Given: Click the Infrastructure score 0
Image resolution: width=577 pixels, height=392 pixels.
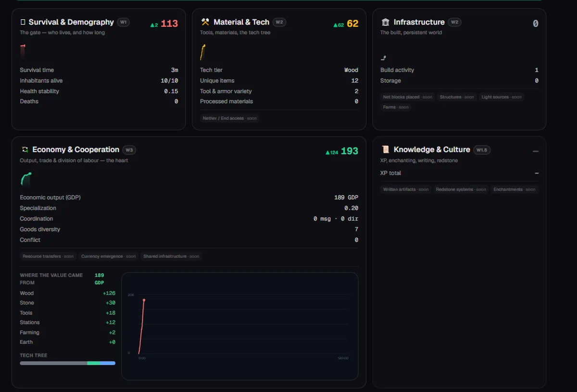Looking at the screenshot, I should click(x=536, y=24).
